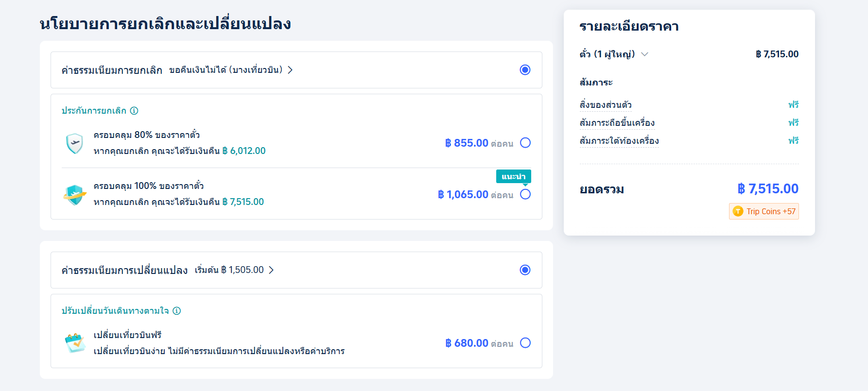
Task: Click ฿855.00 ต่อคน price
Action: tap(479, 143)
